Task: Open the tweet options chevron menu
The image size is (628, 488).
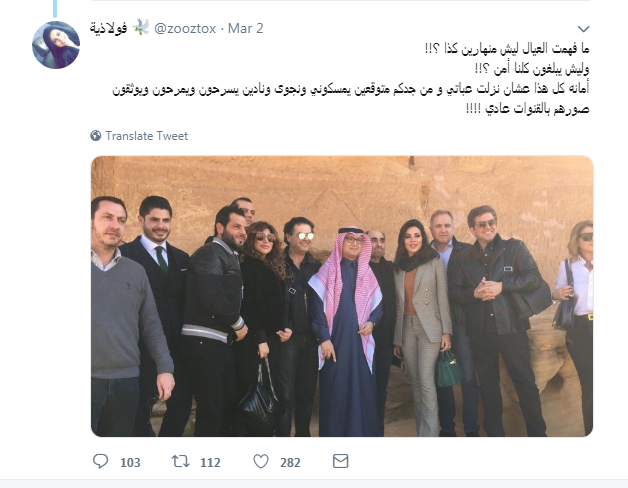Action: coord(584,29)
